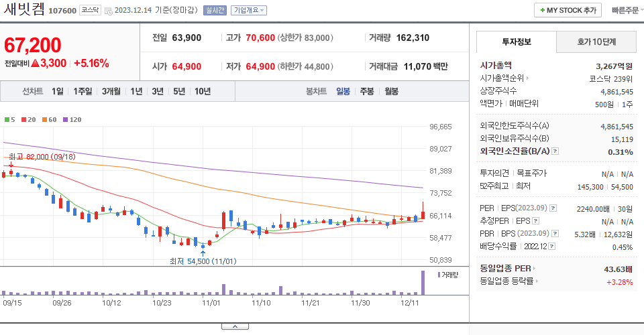Click the 전일 63,900 value
Screen dimensions: 644x335
click(x=186, y=38)
